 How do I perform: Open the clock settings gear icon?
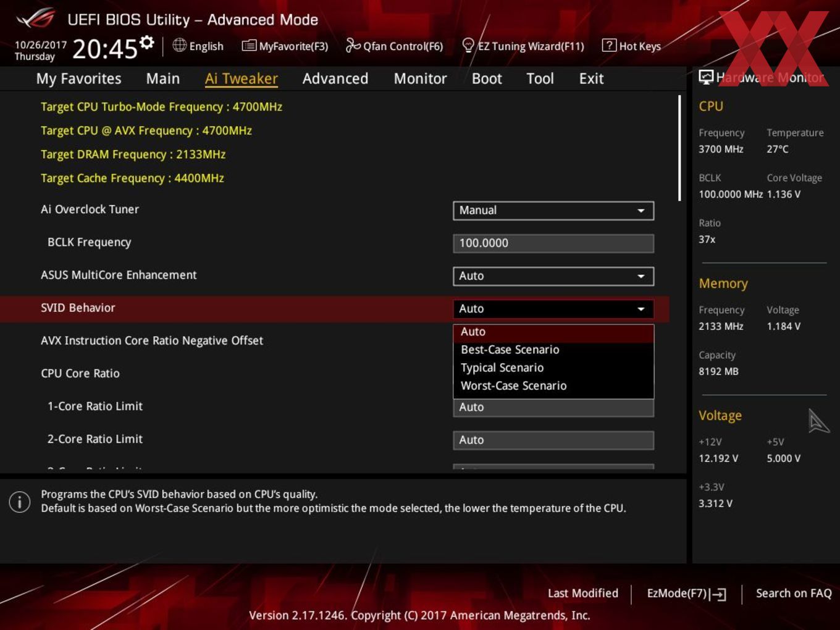(x=147, y=43)
